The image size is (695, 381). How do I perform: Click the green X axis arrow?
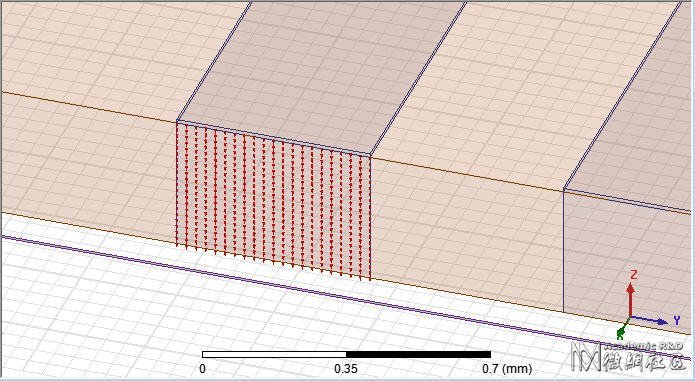point(622,328)
